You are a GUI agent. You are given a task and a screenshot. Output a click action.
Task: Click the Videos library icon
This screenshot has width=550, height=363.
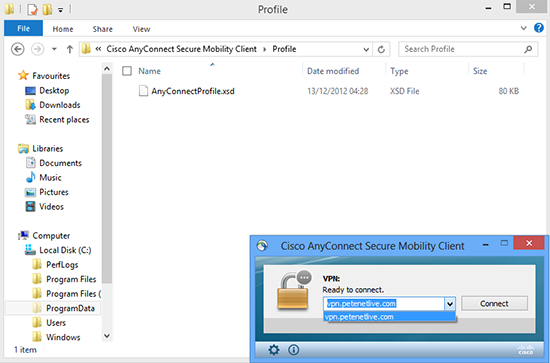pyautogui.click(x=31, y=206)
